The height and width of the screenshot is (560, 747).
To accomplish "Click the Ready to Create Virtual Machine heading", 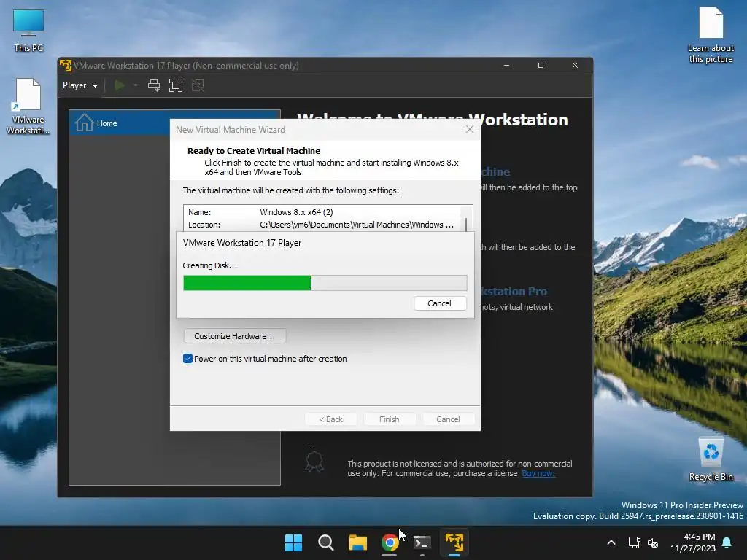I will (x=254, y=151).
